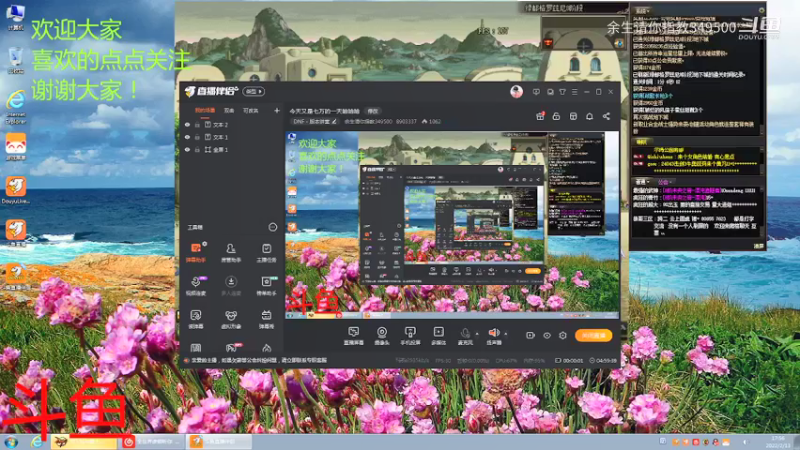
Task: Open the Computer desktop icon
Action: [15, 17]
